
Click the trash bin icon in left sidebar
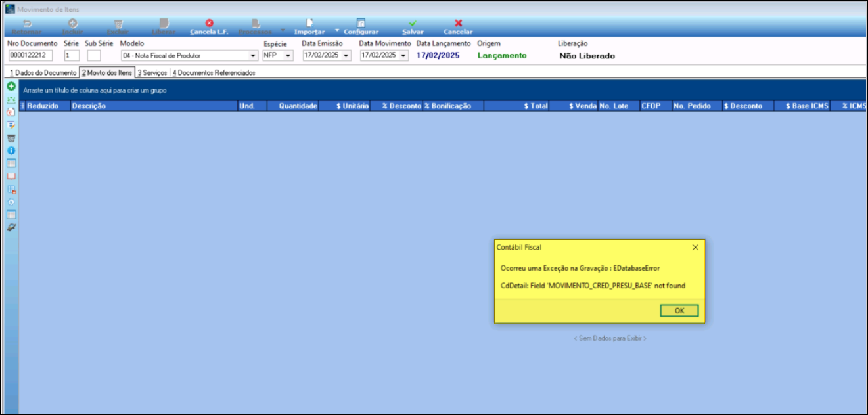pyautogui.click(x=11, y=138)
